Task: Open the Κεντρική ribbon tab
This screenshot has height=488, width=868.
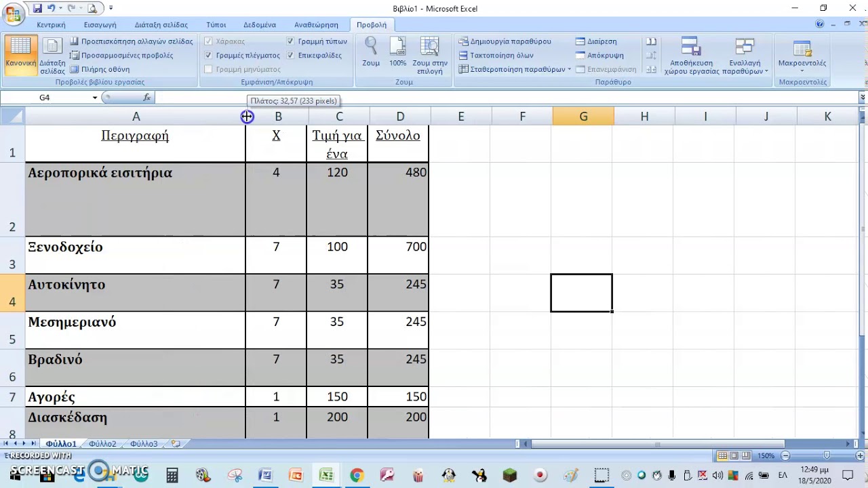Action: [51, 24]
